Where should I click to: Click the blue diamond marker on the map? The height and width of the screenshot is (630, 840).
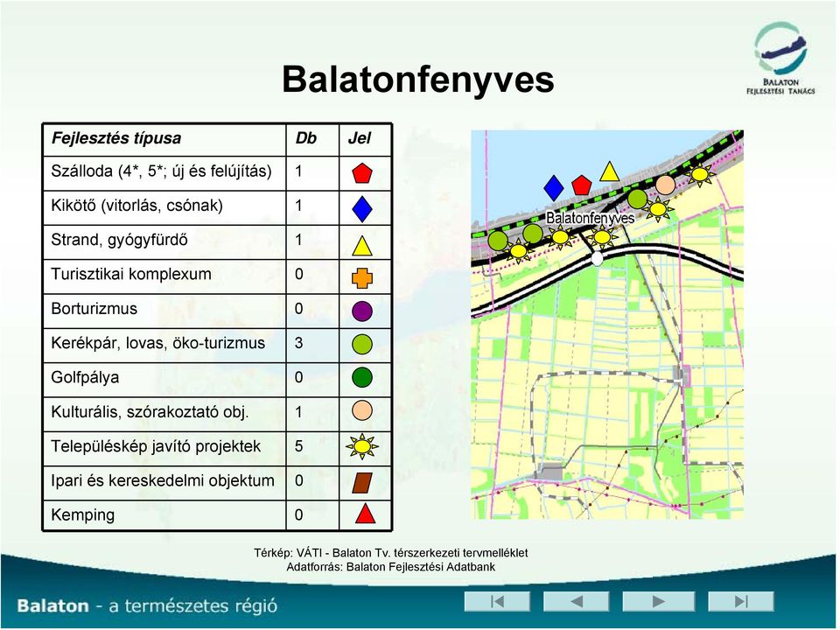point(553,188)
